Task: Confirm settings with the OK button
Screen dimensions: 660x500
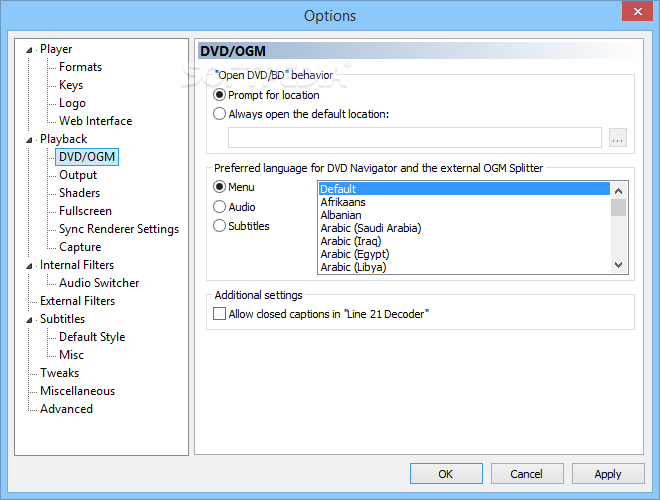Action: coord(446,474)
